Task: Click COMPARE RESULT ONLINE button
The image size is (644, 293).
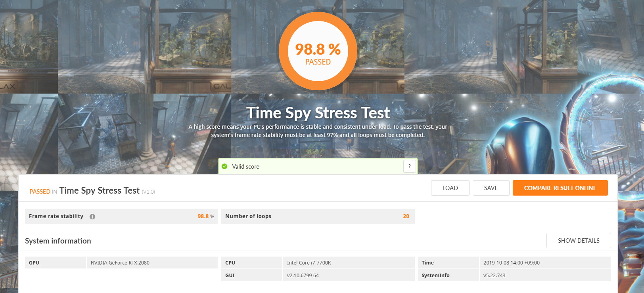Action: (x=560, y=188)
